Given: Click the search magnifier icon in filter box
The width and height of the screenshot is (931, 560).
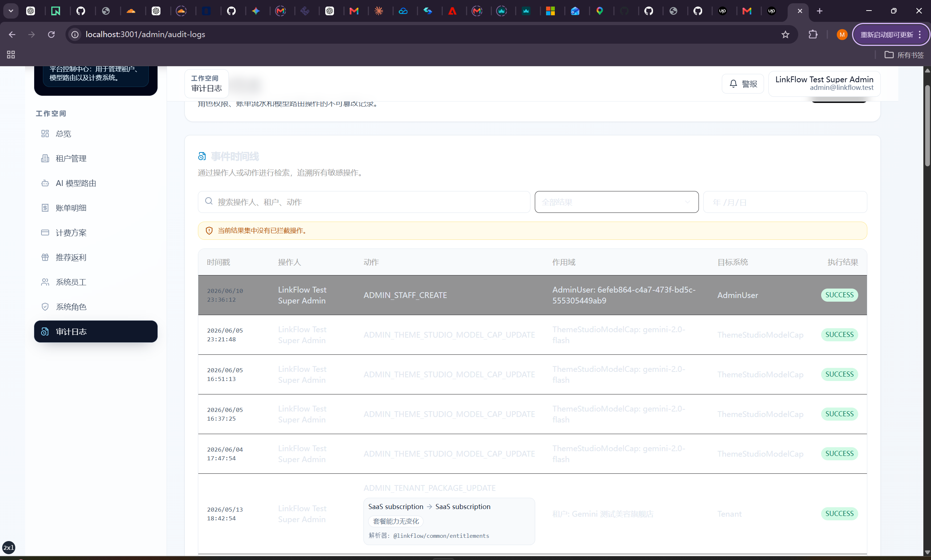Looking at the screenshot, I should pos(208,202).
